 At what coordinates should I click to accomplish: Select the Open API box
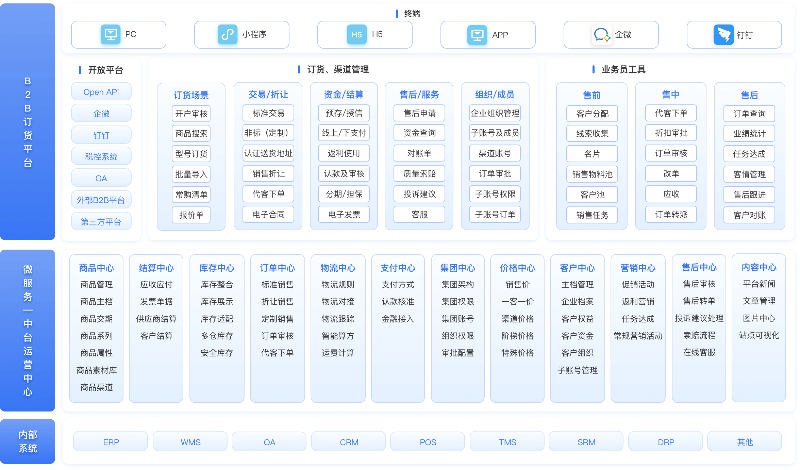tap(102, 92)
